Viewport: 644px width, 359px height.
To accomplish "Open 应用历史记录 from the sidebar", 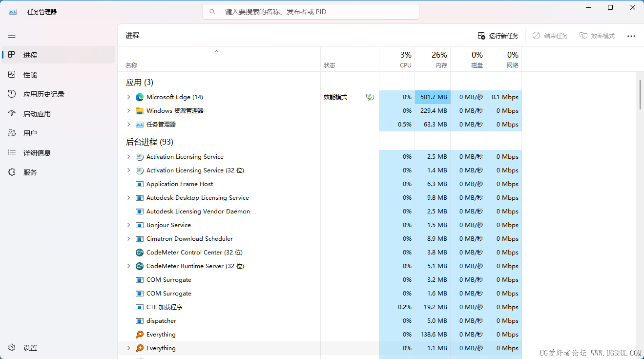I will 43,94.
